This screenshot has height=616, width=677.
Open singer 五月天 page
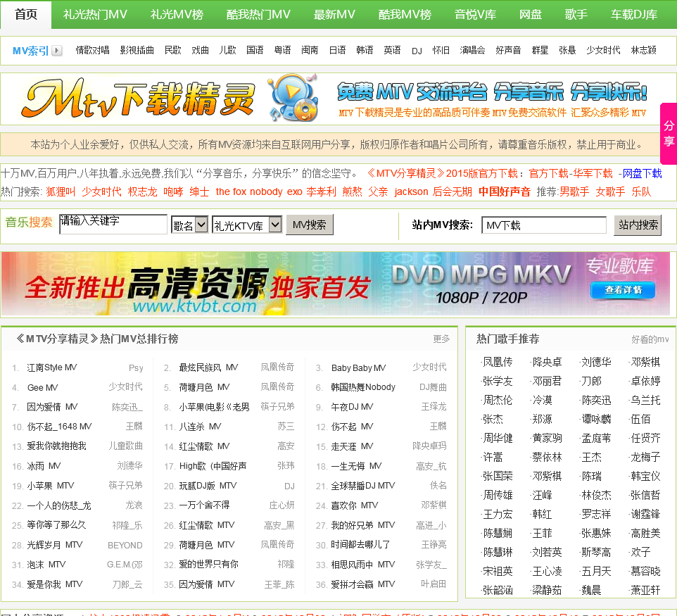coord(596,571)
